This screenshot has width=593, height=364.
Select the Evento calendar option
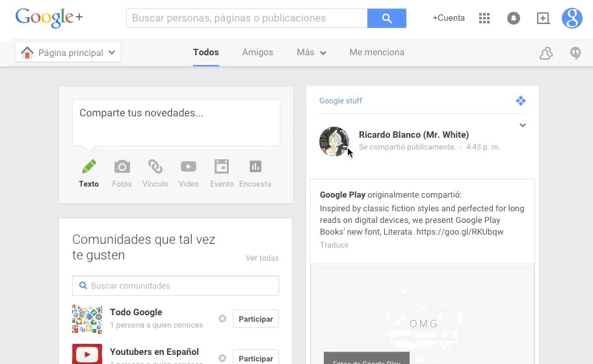(x=222, y=174)
